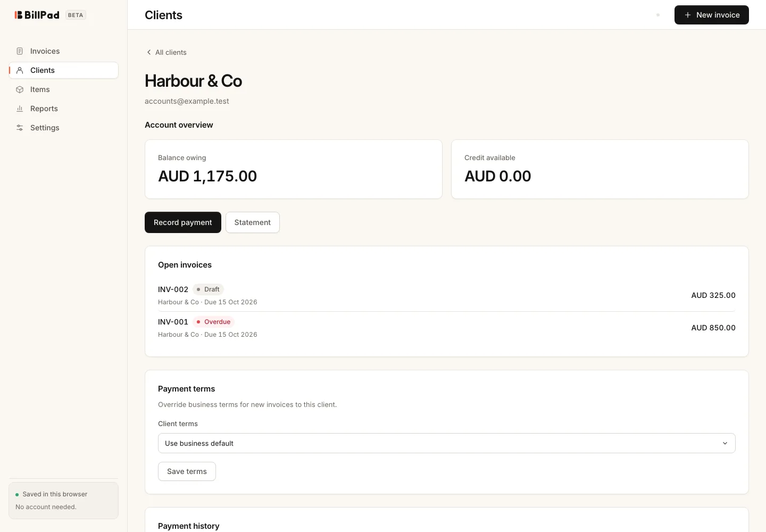
Task: Click the Balance owing AUD 1,175.00 value
Action: 207,176
